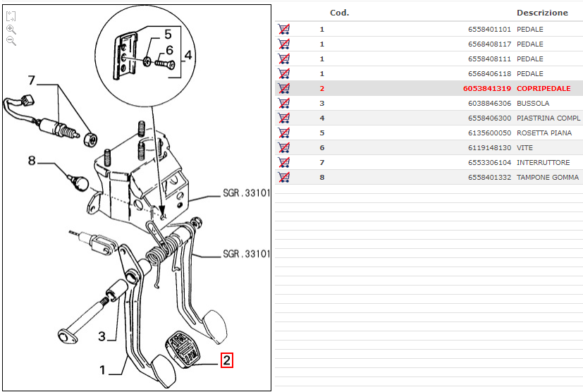
Task: Add VITE 6119148130 to cart
Action: (284, 148)
